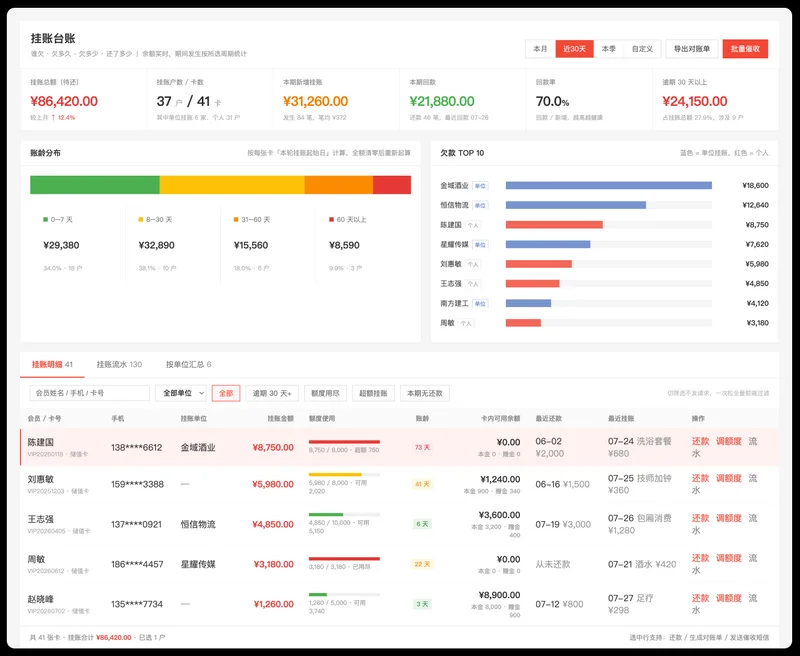Expand the 全部单位 dropdown
Screen dimensions: 800x656
pos(181,393)
